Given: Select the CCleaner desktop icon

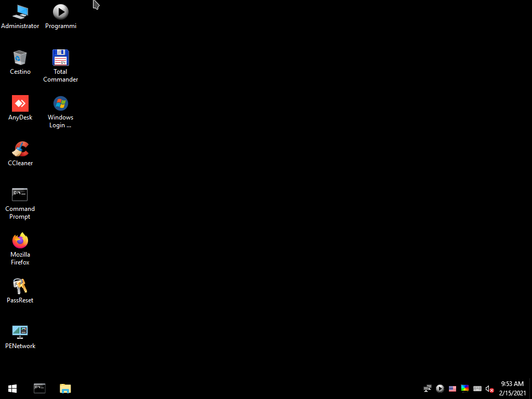Looking at the screenshot, I should [x=20, y=154].
